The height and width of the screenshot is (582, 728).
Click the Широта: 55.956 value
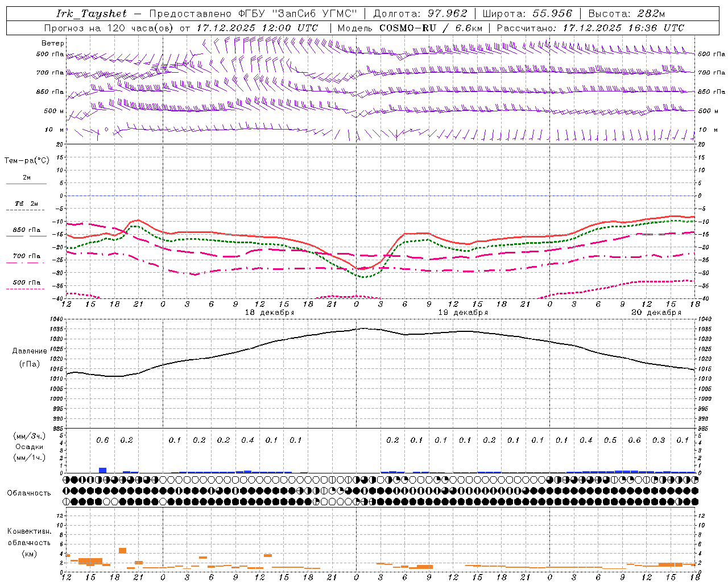coord(527,14)
